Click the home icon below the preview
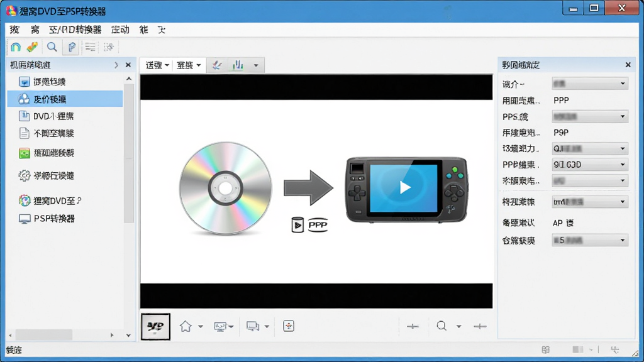 tap(186, 326)
